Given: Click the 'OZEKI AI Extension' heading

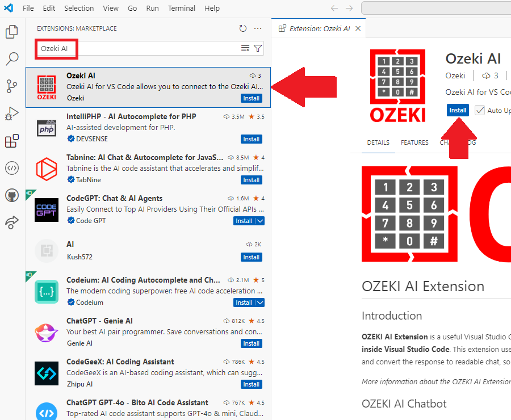Looking at the screenshot, I should click(423, 287).
